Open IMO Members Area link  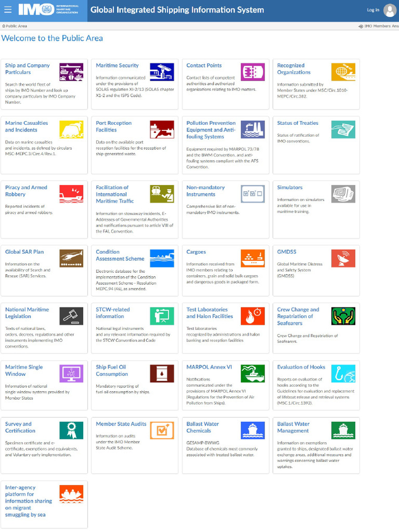(380, 26)
